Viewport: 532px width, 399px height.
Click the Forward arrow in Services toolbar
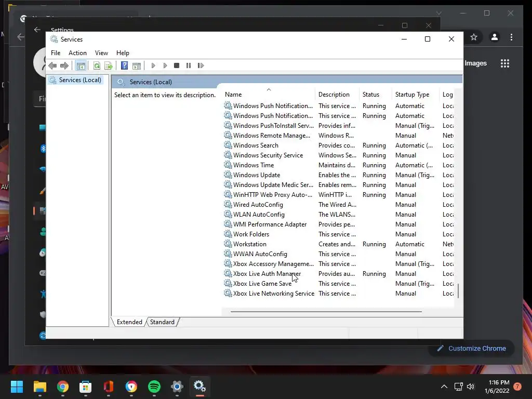(64, 65)
